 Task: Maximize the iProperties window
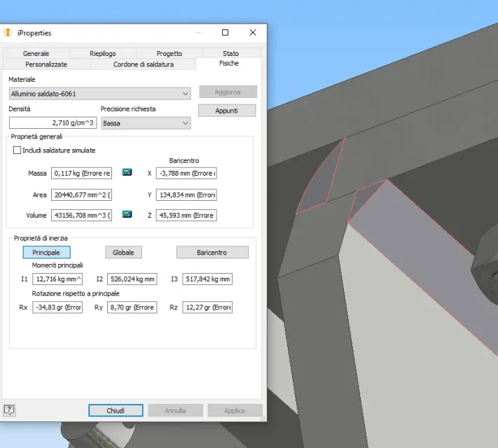pyautogui.click(x=225, y=32)
